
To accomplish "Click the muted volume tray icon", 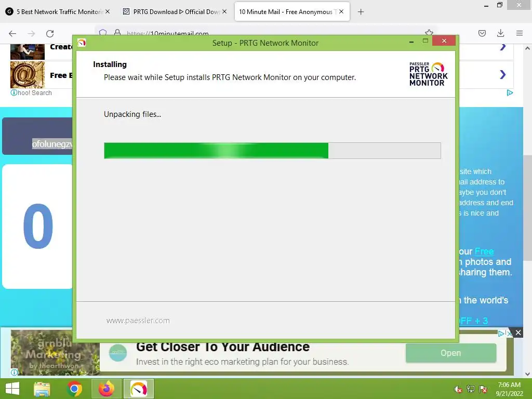I will (x=458, y=389).
